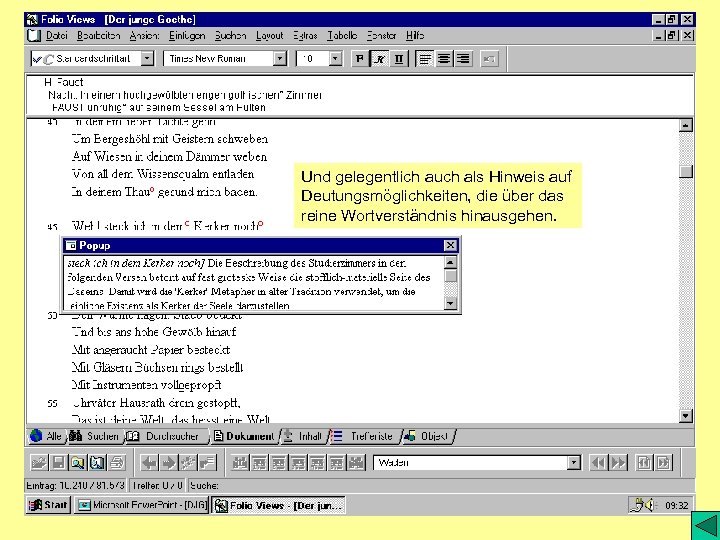The height and width of the screenshot is (540, 720).
Task: Click the red note marker after 'dem'
Action: coord(187,224)
